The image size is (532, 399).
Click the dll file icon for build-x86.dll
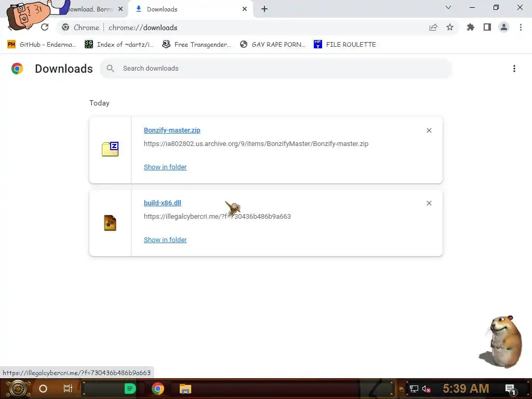(x=110, y=223)
